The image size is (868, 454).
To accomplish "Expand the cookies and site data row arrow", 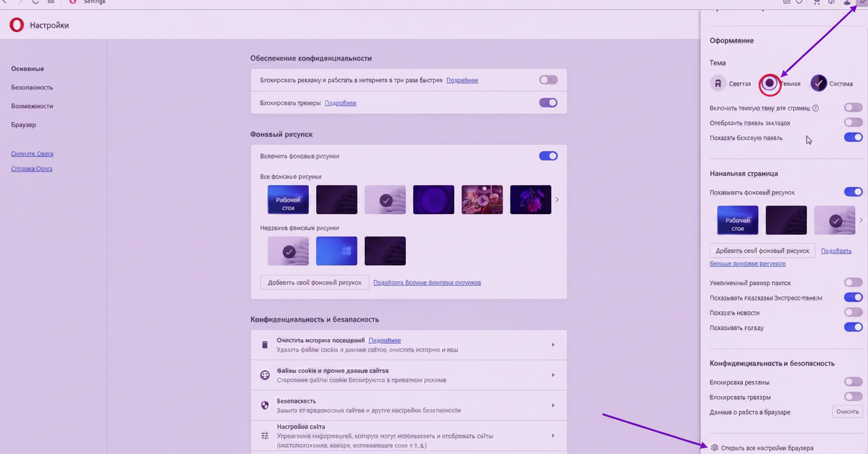I will pos(553,375).
